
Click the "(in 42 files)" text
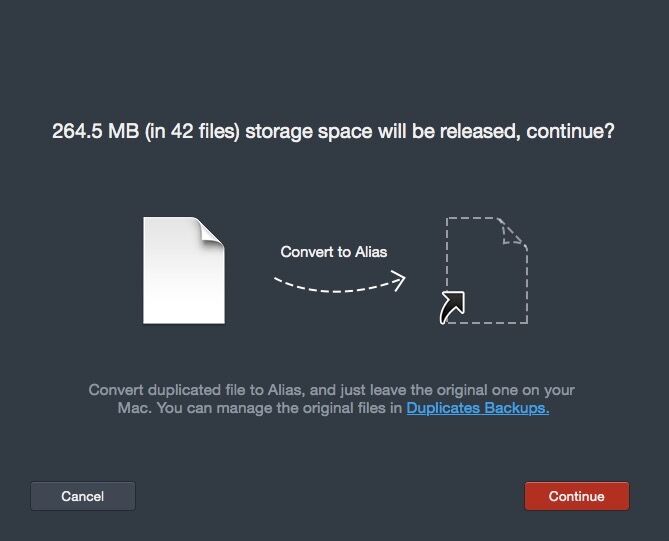192,131
